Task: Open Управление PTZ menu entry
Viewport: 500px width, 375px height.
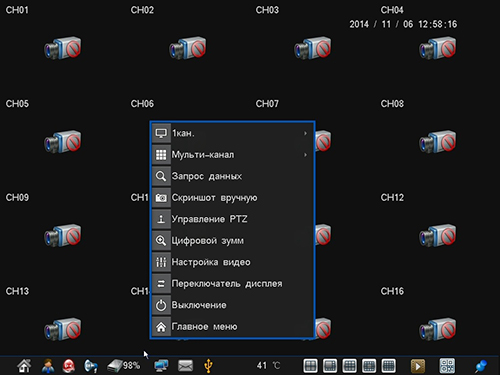Action: 232,219
